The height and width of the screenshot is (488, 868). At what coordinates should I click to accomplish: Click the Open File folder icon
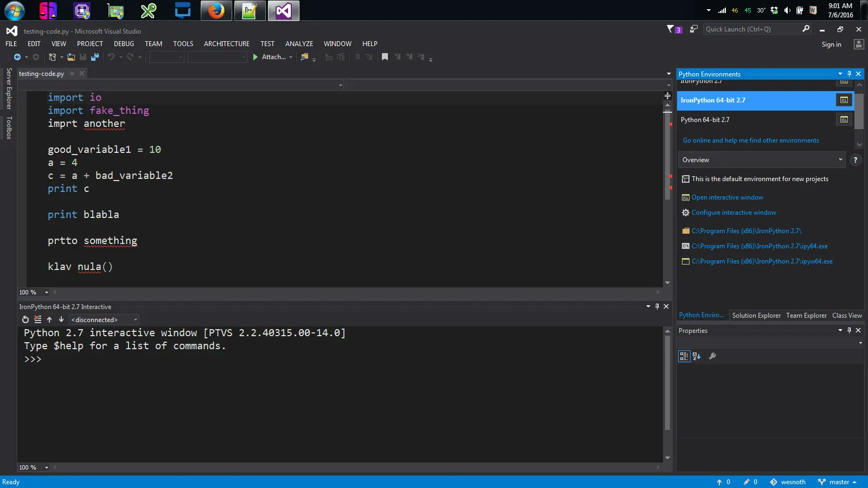click(71, 57)
